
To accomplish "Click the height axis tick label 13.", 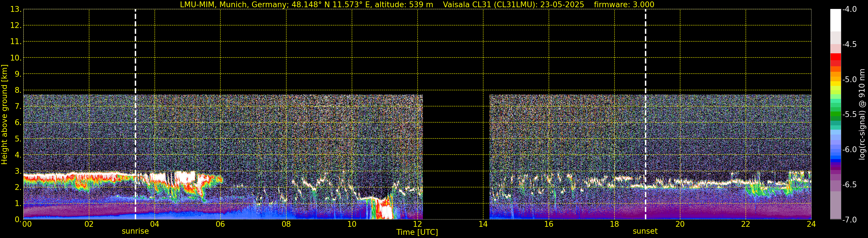I will coord(16,9).
